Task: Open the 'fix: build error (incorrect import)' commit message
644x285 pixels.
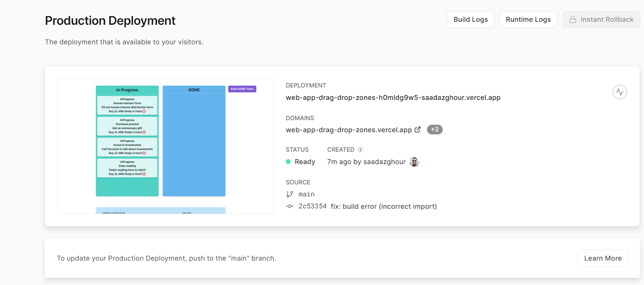Action: 384,207
